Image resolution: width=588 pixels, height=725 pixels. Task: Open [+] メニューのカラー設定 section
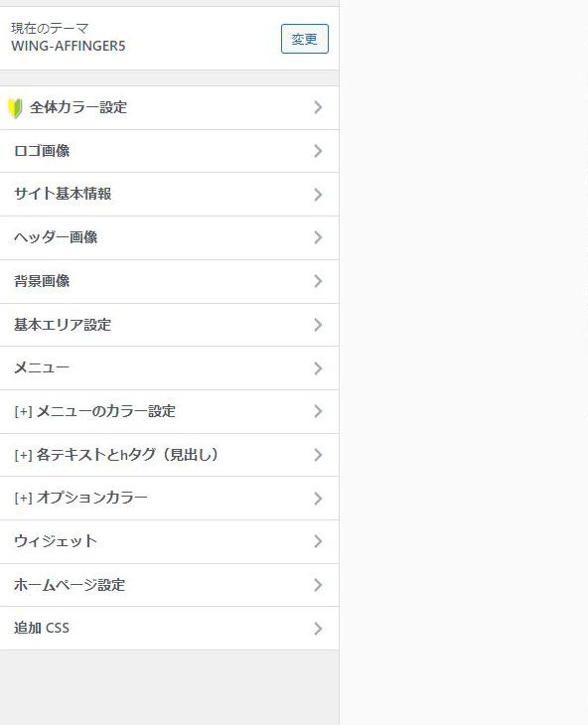(169, 411)
